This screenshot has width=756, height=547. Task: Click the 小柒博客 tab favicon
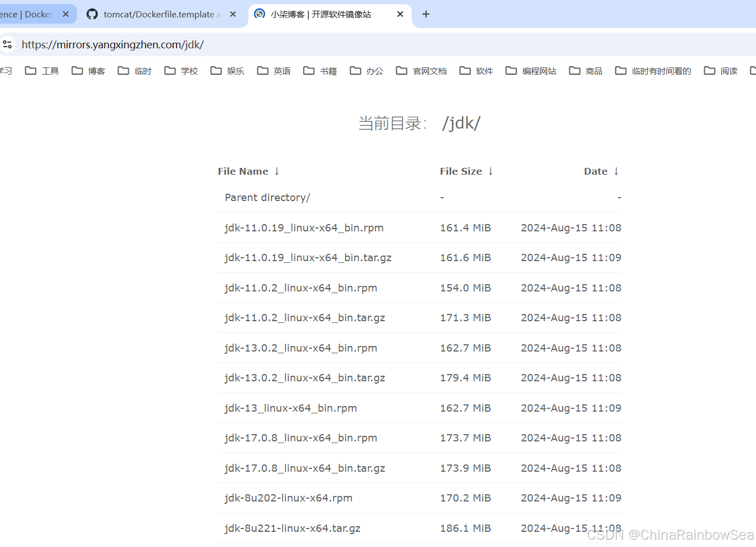[259, 15]
